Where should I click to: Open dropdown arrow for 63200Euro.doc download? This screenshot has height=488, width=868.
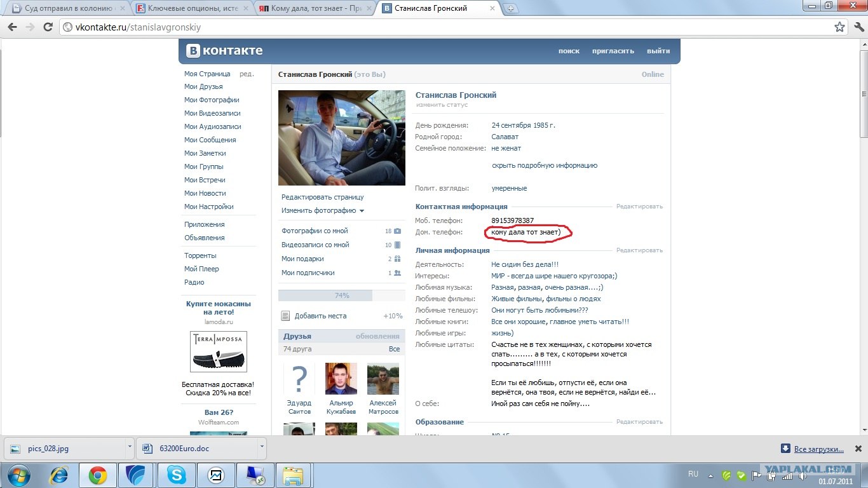tap(261, 448)
